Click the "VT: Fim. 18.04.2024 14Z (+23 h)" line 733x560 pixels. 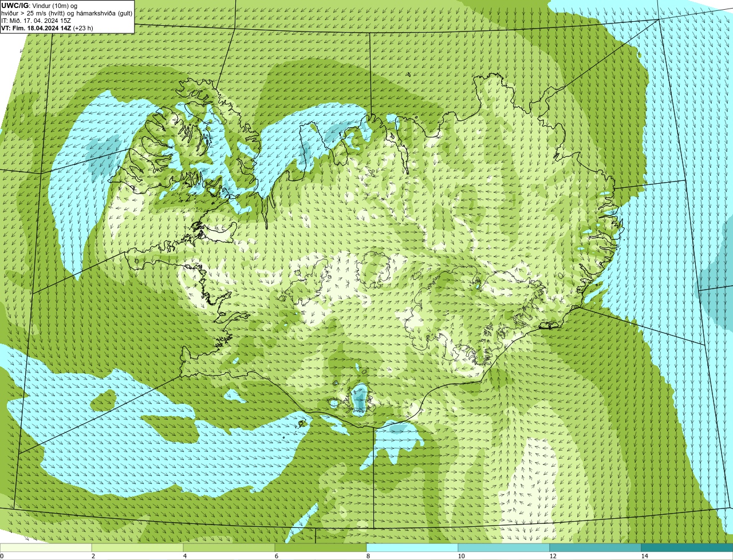point(47,27)
